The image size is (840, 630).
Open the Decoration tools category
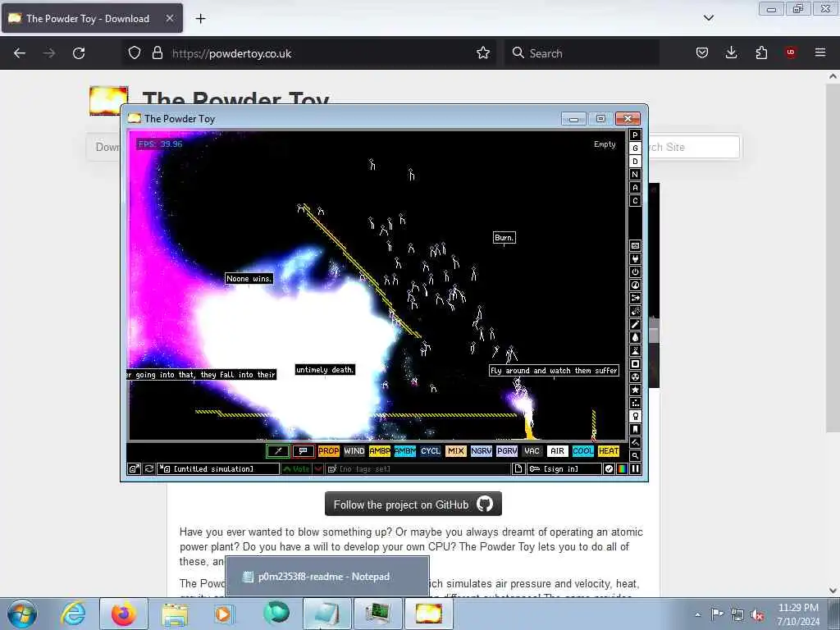635,442
